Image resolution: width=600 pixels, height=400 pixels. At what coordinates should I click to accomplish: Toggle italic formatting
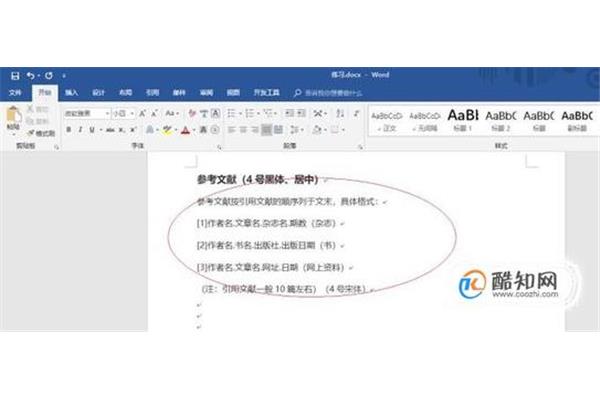click(x=80, y=130)
